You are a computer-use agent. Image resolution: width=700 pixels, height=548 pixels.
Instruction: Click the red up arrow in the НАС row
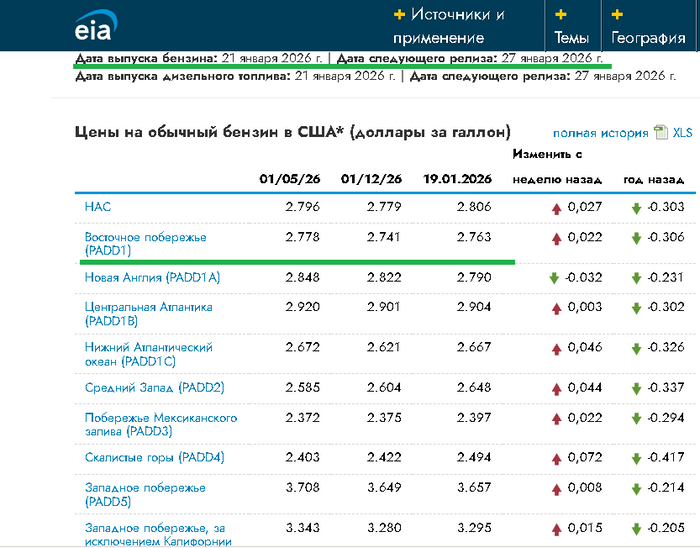(x=556, y=207)
